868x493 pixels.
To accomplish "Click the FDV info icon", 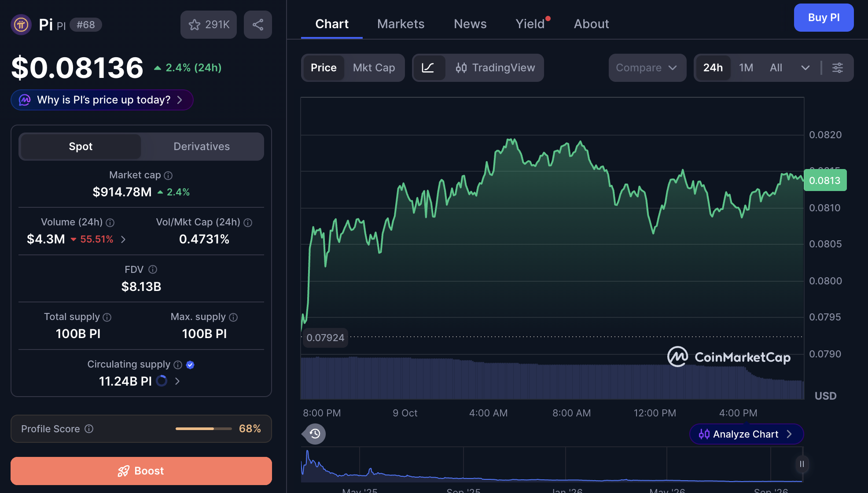I will click(153, 269).
